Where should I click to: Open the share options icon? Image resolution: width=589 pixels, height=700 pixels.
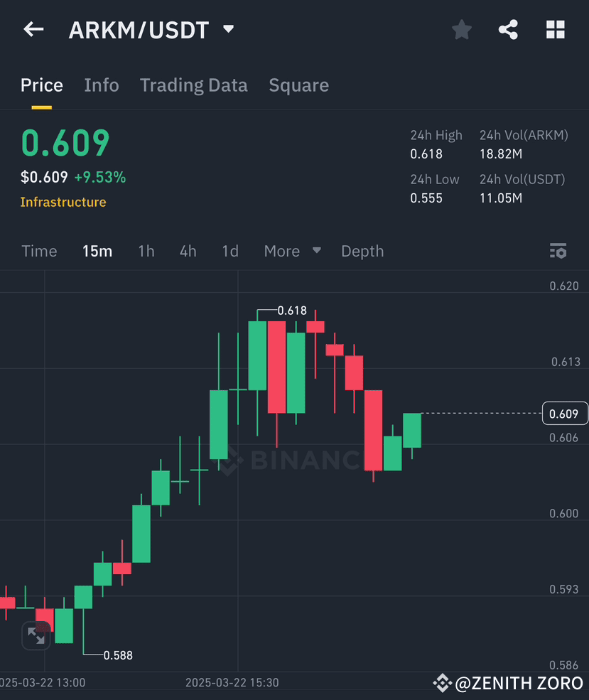click(508, 29)
